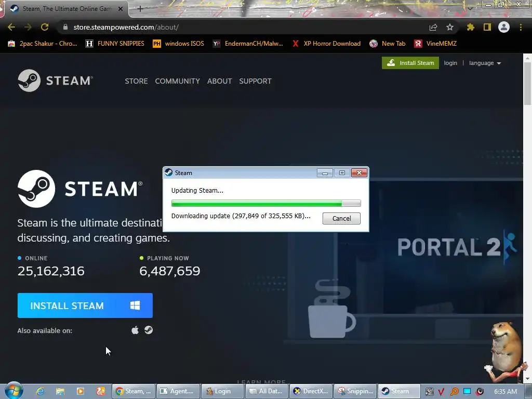
Task: Click the login link
Action: point(450,63)
